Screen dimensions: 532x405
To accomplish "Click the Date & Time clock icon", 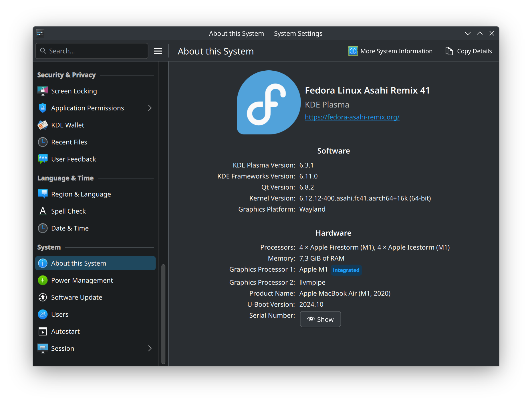I will (43, 228).
